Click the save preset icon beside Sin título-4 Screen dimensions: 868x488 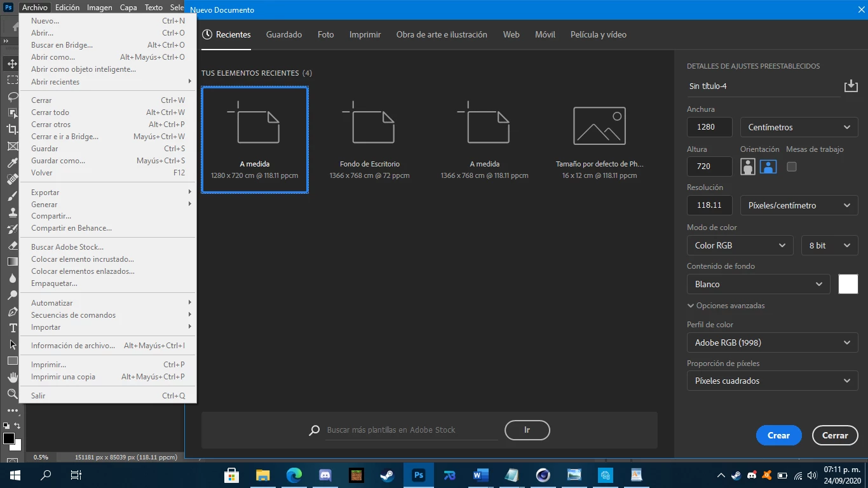851,86
